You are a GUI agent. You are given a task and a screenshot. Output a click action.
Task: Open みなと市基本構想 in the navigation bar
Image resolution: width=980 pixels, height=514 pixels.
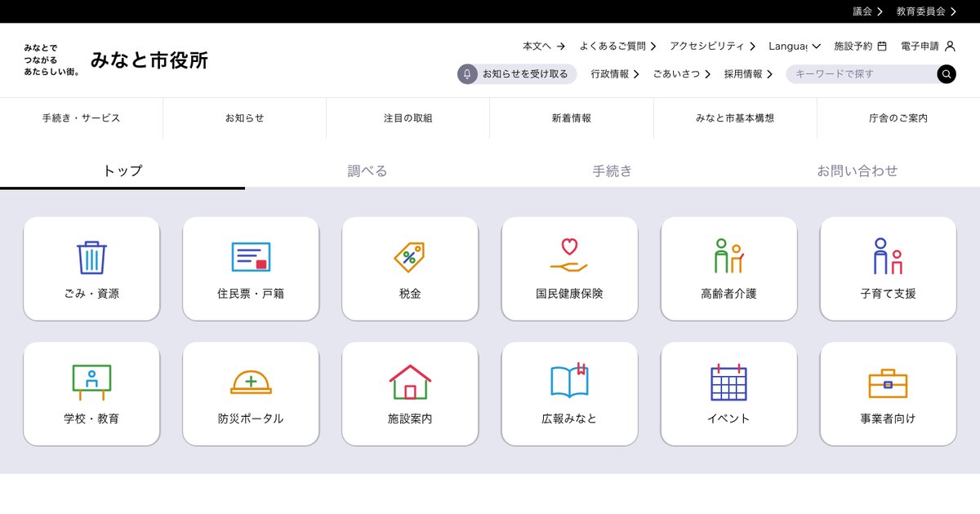735,118
